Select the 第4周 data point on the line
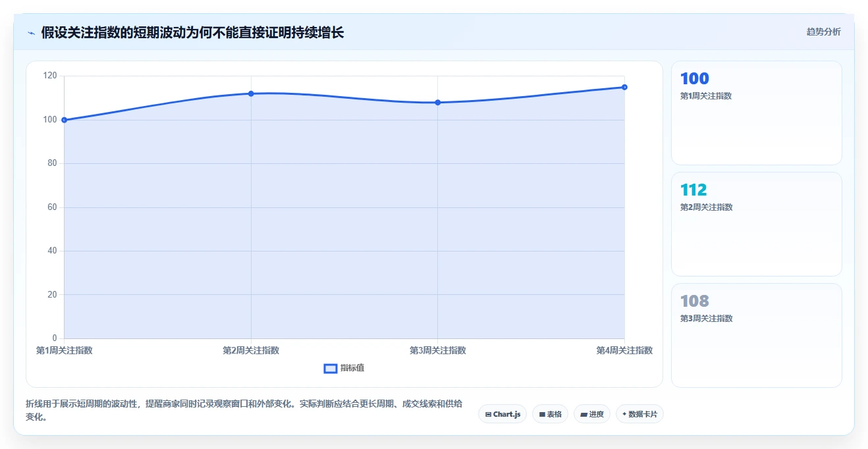 pyautogui.click(x=624, y=87)
